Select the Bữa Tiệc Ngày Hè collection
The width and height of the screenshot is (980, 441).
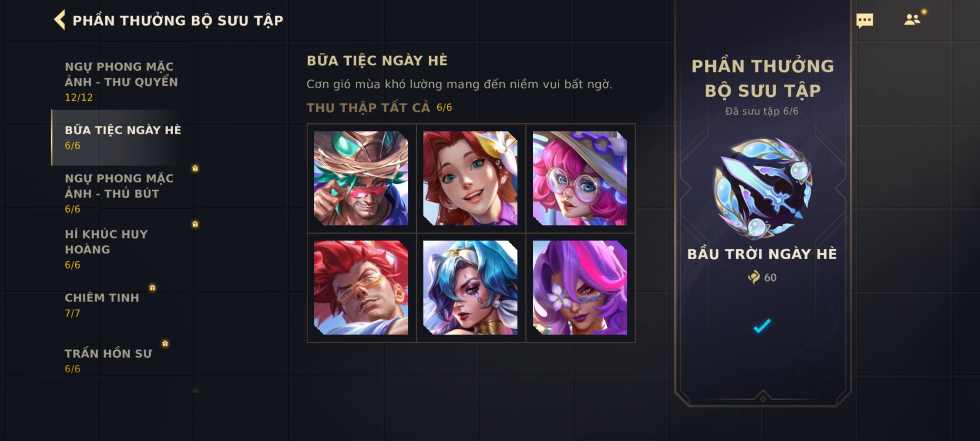coord(121,138)
